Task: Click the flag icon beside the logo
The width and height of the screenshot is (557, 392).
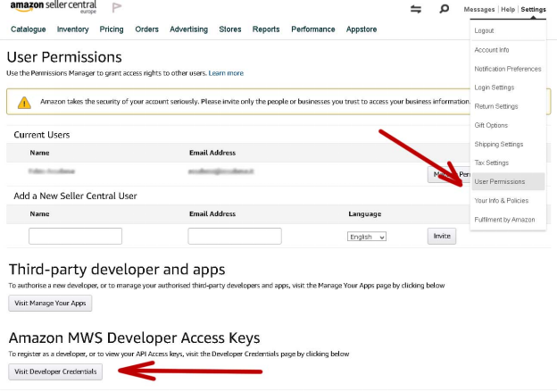Action: [x=118, y=8]
